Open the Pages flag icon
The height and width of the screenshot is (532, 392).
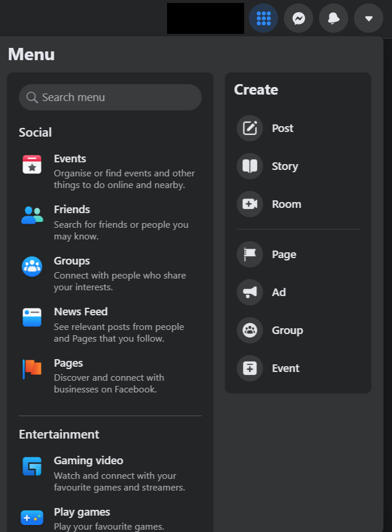coord(32,368)
